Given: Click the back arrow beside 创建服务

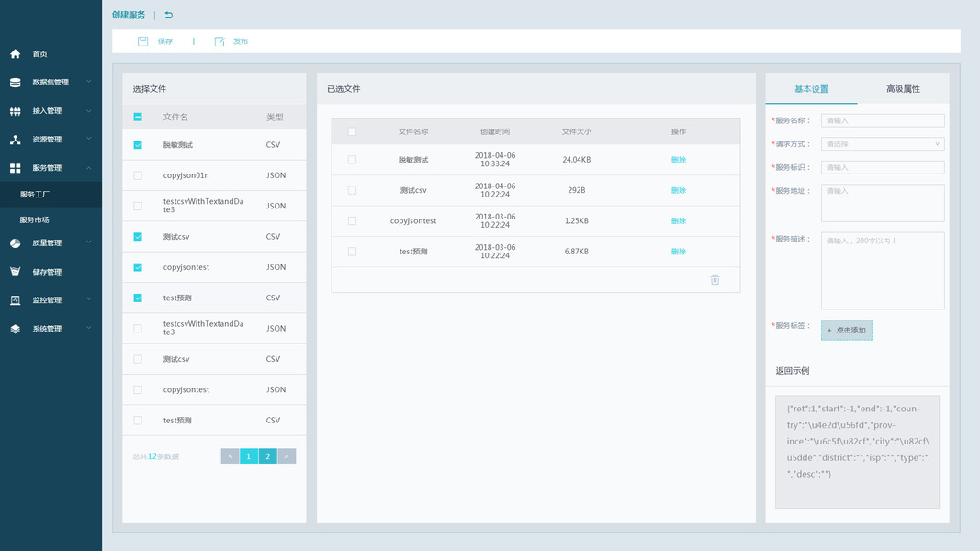Looking at the screenshot, I should click(169, 15).
